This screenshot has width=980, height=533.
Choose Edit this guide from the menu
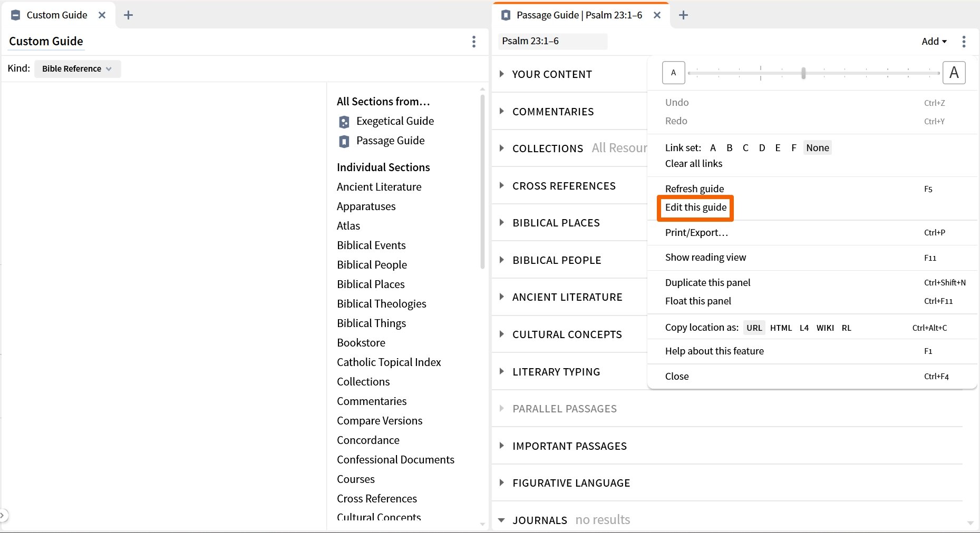[695, 208]
